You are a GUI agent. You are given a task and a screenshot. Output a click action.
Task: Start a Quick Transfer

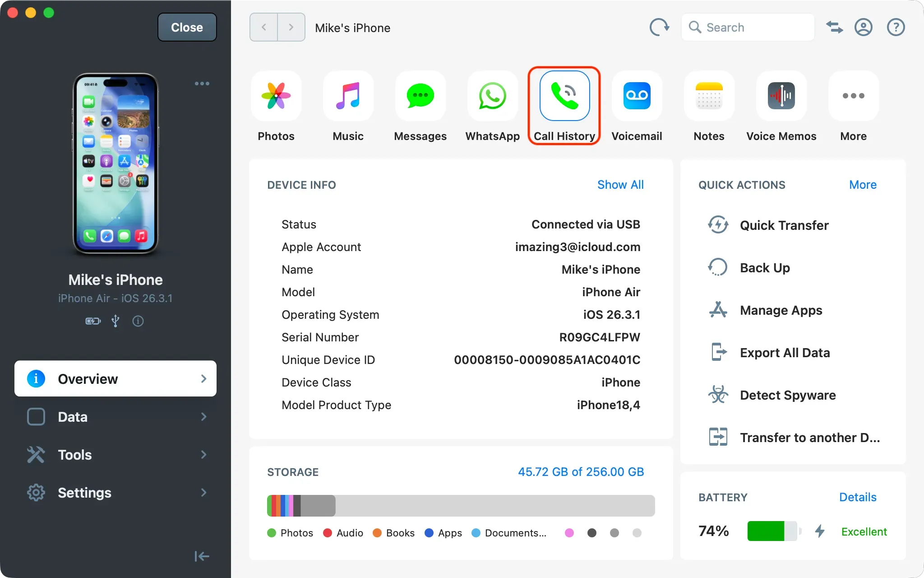pos(784,225)
